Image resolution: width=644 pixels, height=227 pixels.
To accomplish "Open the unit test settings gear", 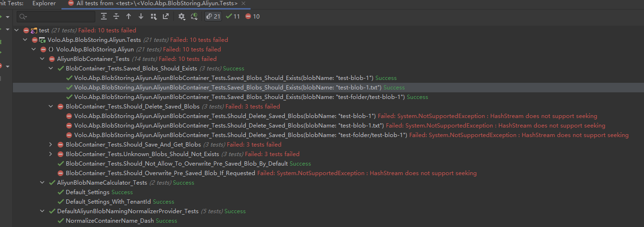I will (181, 17).
